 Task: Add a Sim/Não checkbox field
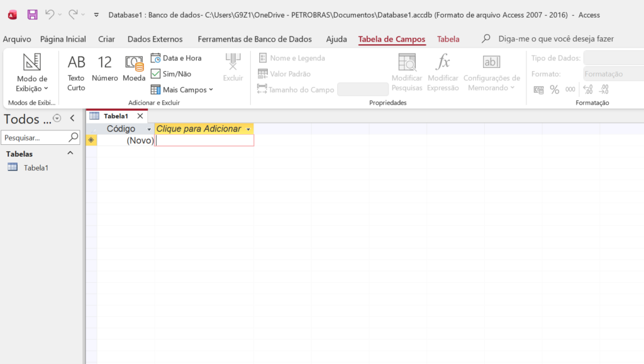pyautogui.click(x=171, y=74)
